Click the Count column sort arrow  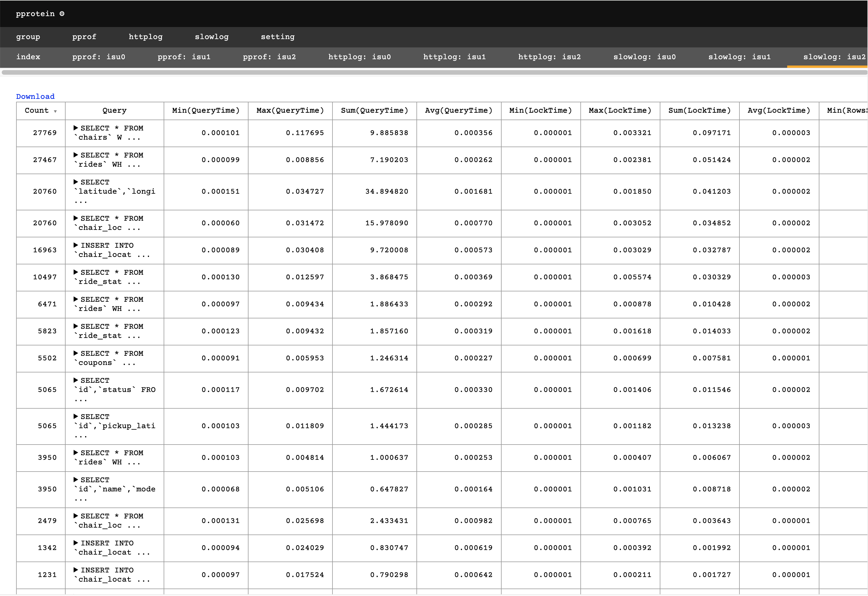pos(55,111)
